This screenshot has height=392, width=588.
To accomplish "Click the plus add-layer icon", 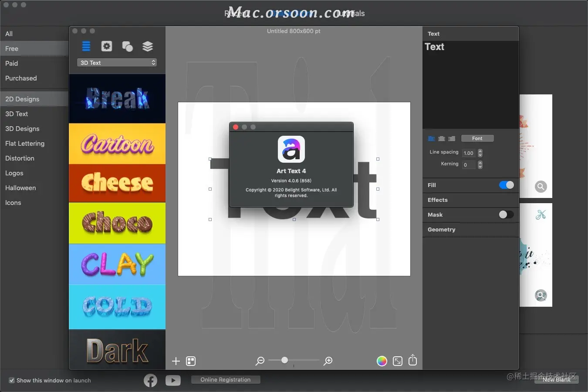I will 176,361.
